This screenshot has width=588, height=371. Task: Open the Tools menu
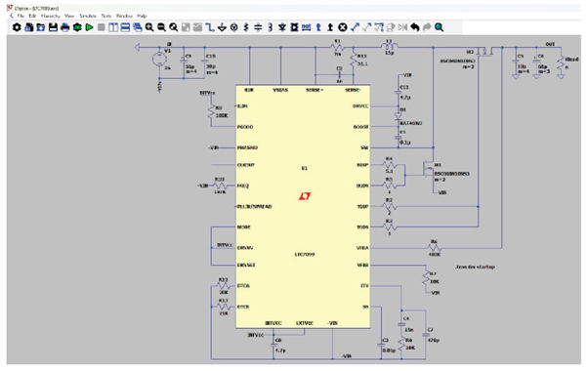(x=106, y=17)
